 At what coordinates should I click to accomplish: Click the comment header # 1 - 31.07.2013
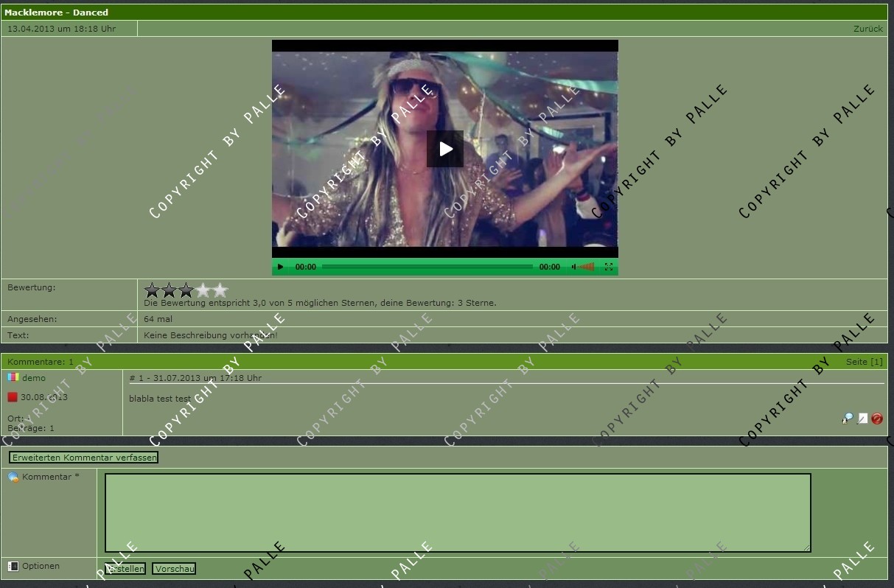click(x=195, y=378)
